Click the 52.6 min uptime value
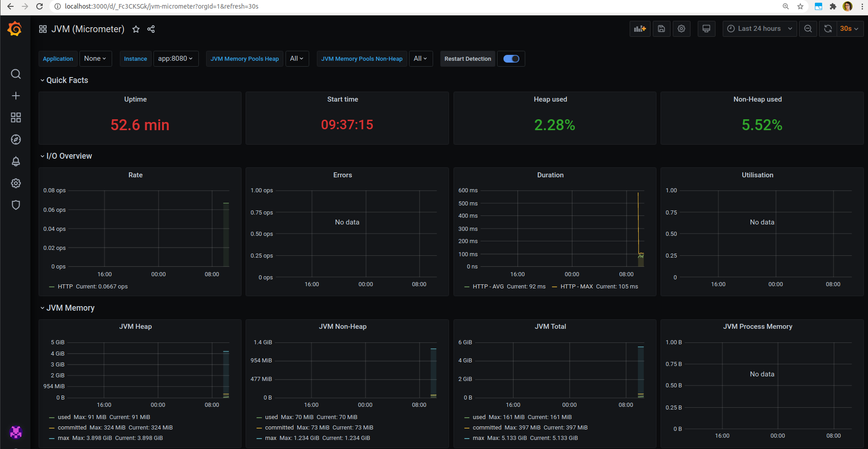 (x=140, y=125)
